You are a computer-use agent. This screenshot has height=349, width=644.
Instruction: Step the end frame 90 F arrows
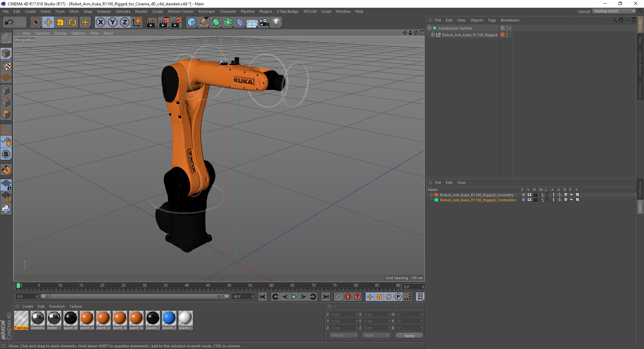pos(252,297)
